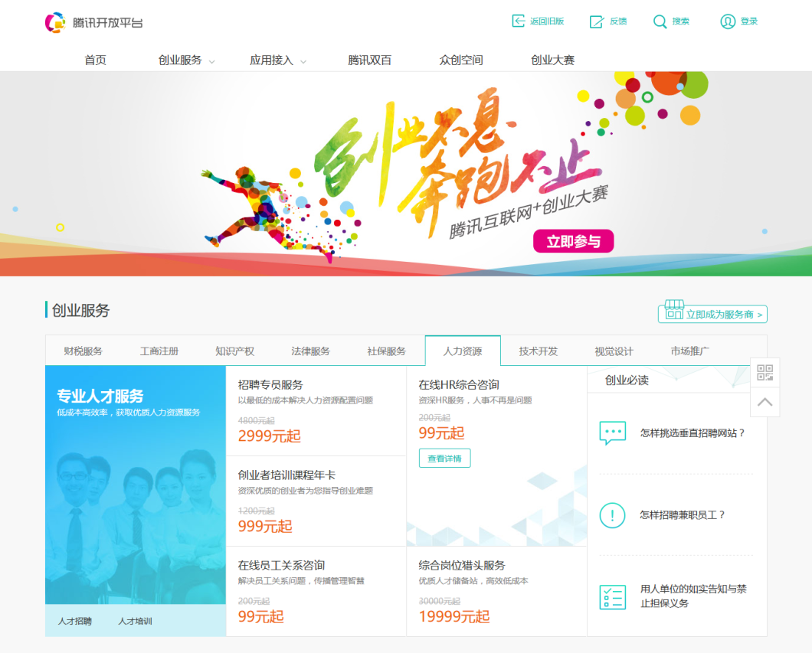Click the 搜索 magnifier icon
The image size is (812, 653).
click(x=660, y=21)
